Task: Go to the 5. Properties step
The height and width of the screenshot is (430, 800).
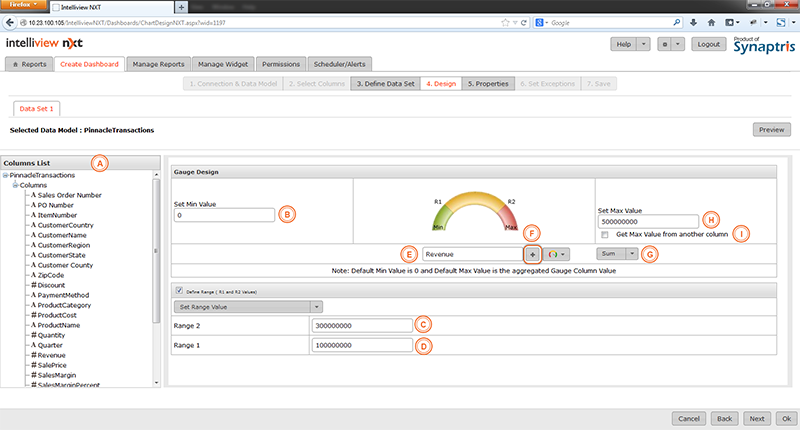Action: pos(488,84)
